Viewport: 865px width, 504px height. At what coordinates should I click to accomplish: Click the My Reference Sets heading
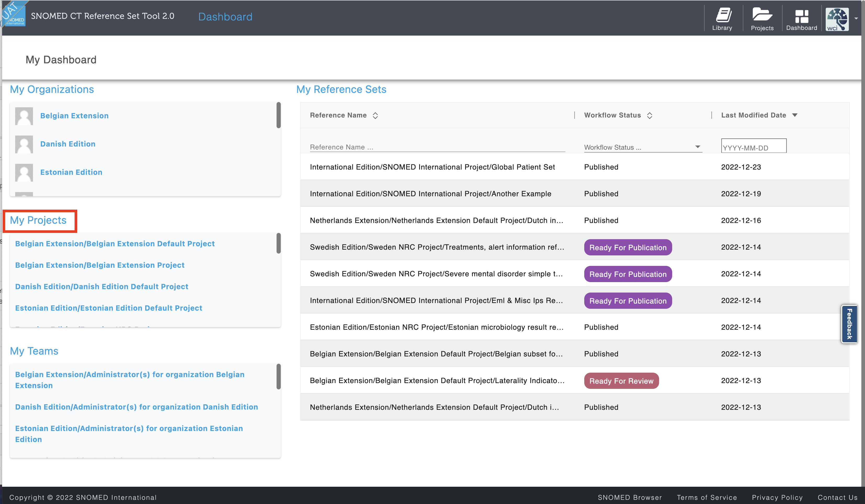(x=341, y=89)
